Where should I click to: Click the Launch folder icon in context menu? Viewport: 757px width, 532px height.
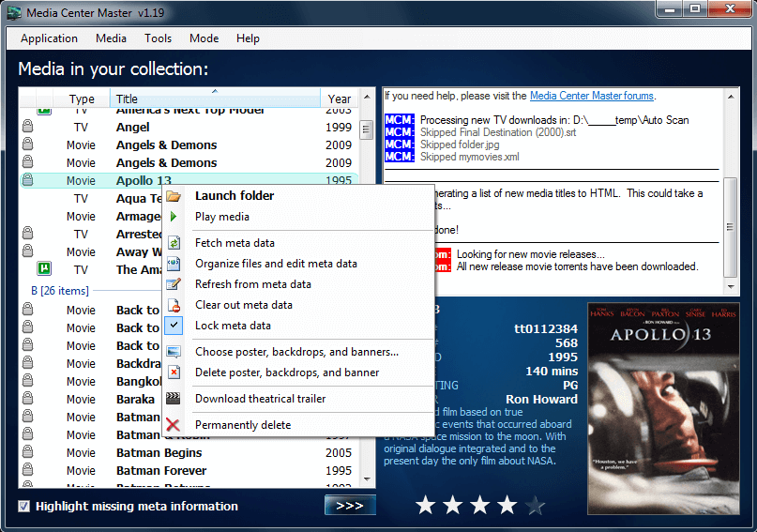[x=174, y=196]
